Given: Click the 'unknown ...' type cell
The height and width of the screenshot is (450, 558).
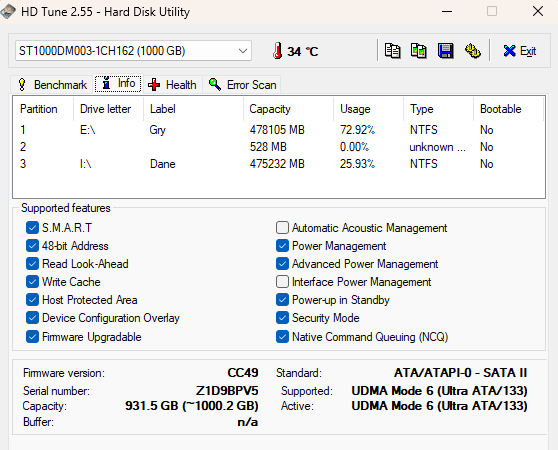Looking at the screenshot, I should 437,147.
